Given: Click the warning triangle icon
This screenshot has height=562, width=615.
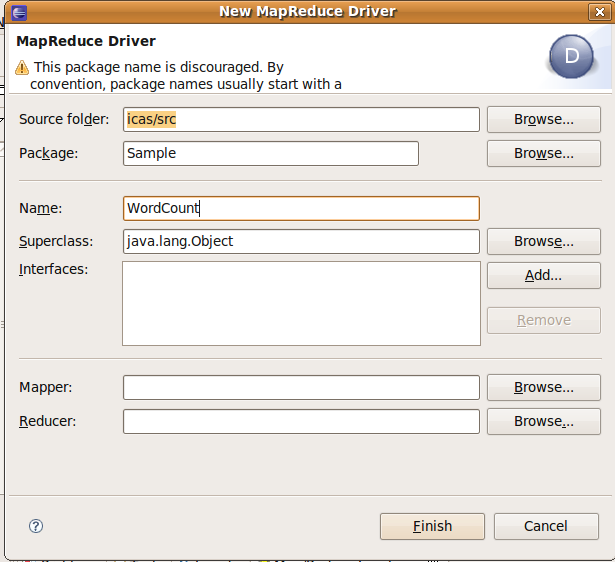Looking at the screenshot, I should click(x=22, y=67).
